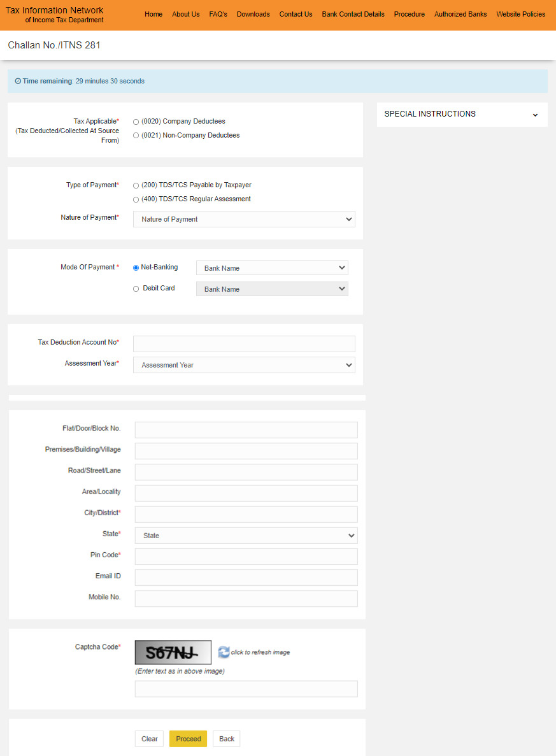Expand the Assessment Year dropdown
556x756 pixels.
tap(244, 364)
